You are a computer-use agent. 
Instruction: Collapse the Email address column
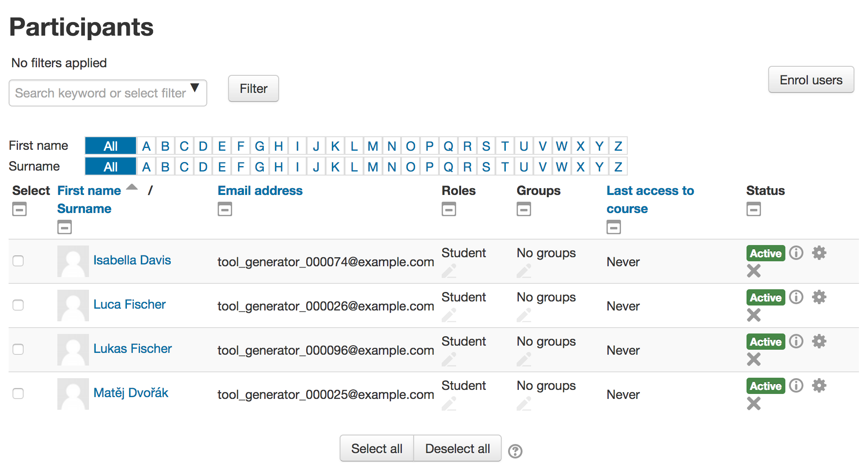[225, 209]
